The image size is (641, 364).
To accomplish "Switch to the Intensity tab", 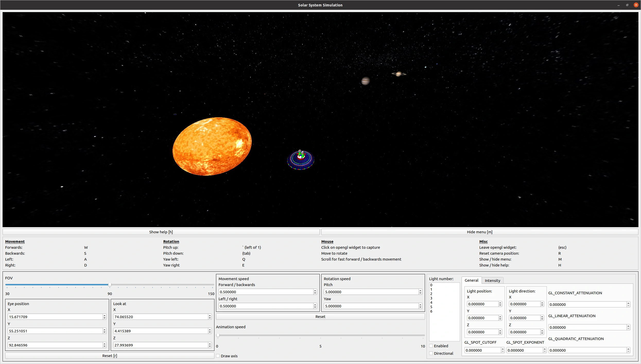I will click(x=492, y=280).
